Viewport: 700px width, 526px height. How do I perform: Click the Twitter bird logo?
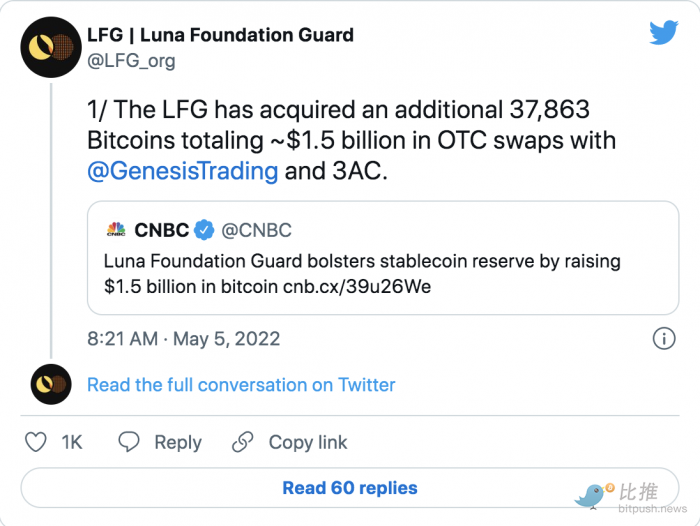coord(663,33)
